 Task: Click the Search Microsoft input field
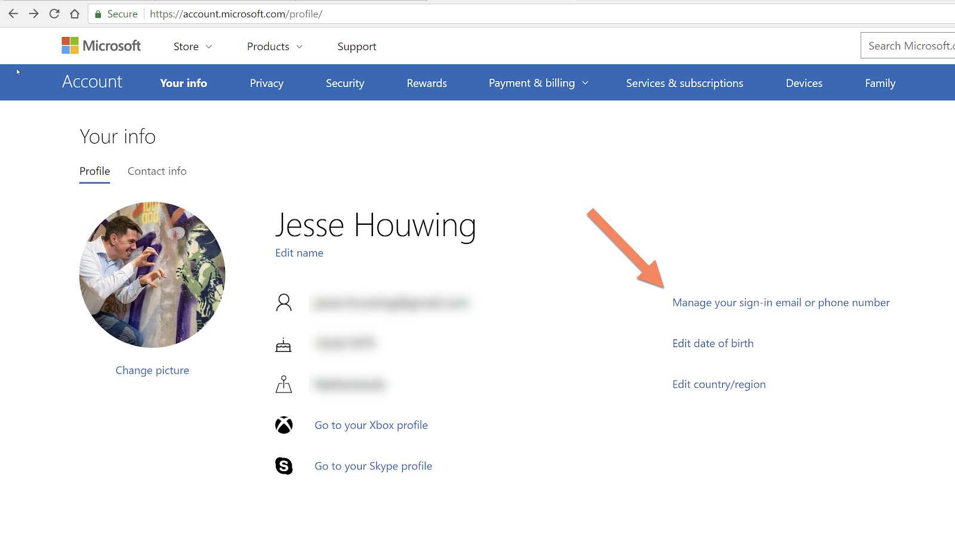[x=908, y=46]
